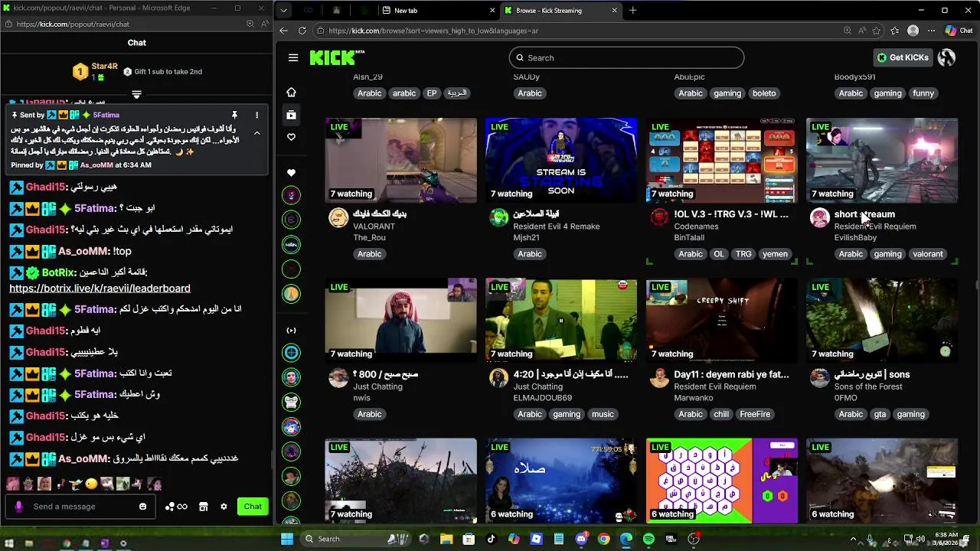Open Browse icon in Kick sidebar
The height and width of the screenshot is (551, 980).
pyautogui.click(x=291, y=115)
